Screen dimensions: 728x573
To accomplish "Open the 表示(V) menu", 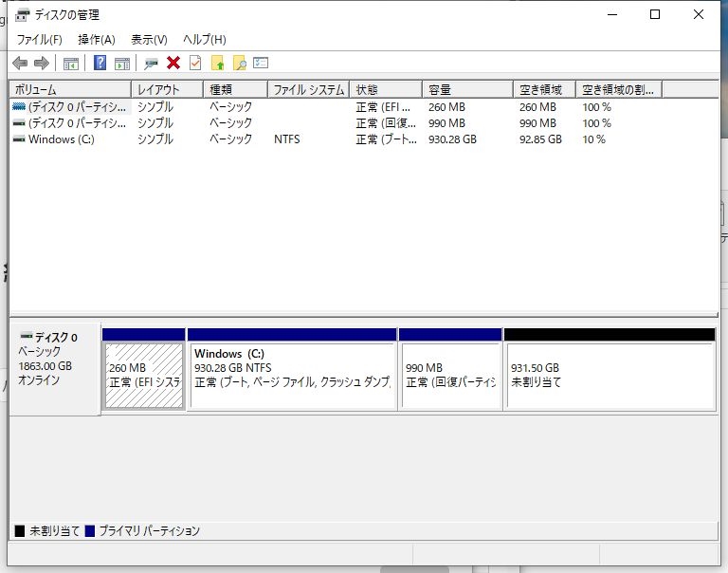I will (149, 40).
